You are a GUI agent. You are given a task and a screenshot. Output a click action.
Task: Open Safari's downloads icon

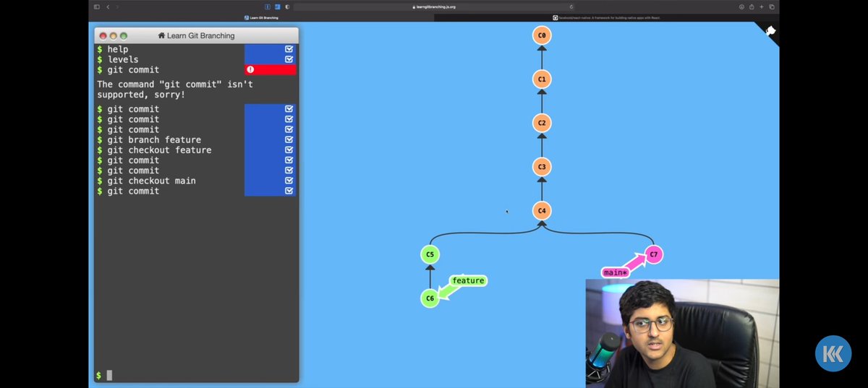(x=741, y=7)
